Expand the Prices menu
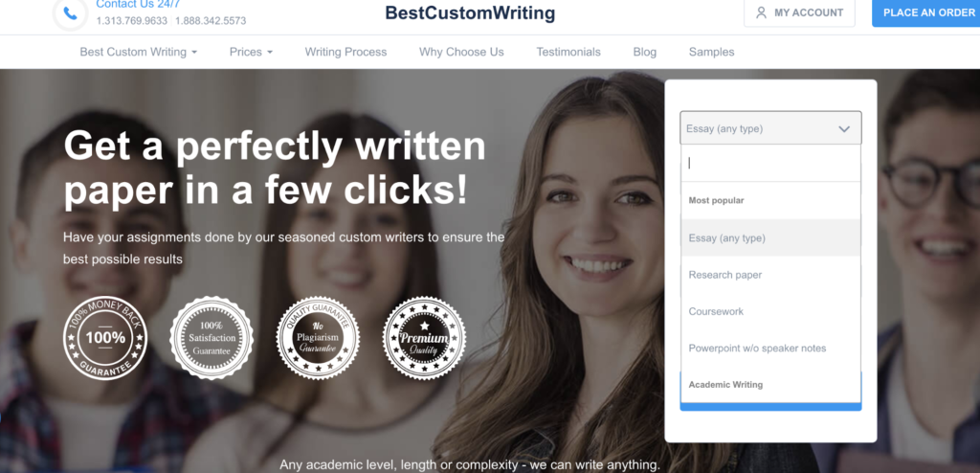Viewport: 980px width, 473px height. pos(252,52)
